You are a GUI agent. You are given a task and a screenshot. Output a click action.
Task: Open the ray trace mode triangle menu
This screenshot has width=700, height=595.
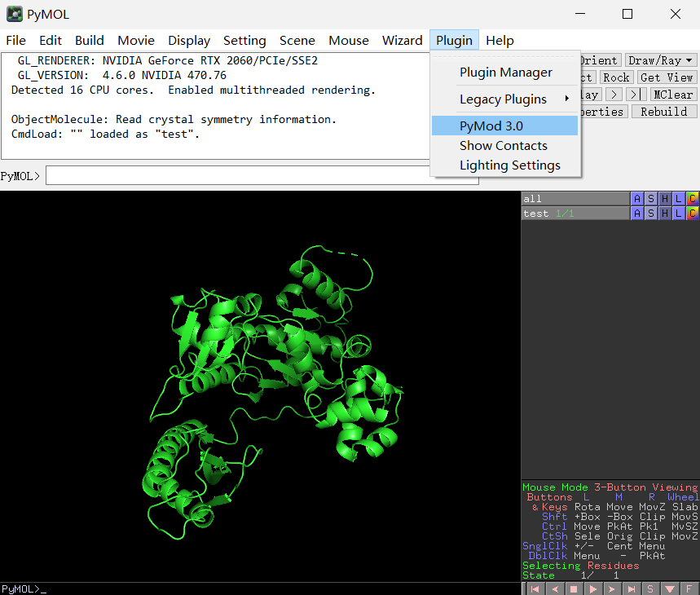[x=670, y=589]
